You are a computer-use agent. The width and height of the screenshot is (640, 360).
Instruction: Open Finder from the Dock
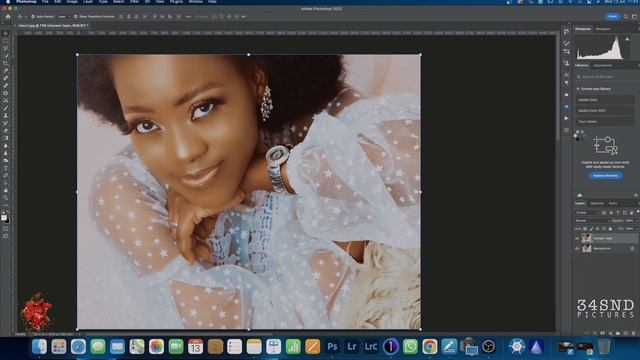40,347
